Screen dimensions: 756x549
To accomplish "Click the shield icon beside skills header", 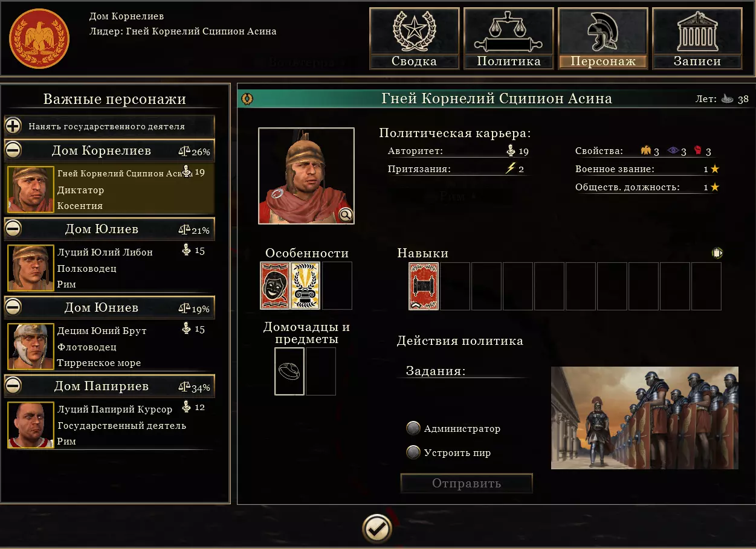I will [717, 253].
